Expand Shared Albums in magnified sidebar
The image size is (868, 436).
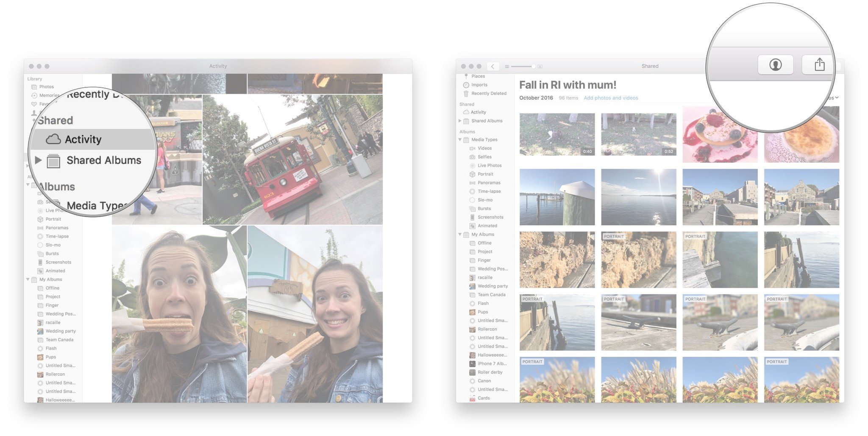click(38, 160)
